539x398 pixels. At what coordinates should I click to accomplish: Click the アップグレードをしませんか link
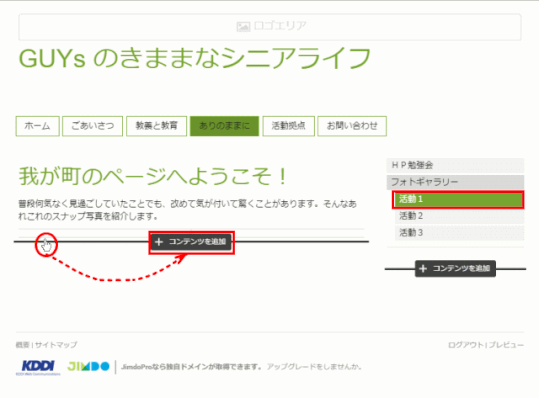(314, 367)
